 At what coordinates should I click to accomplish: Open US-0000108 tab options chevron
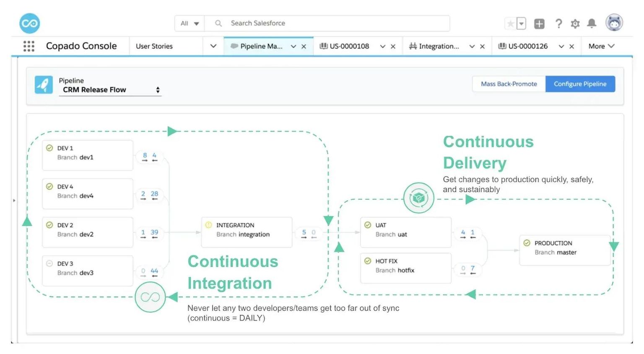click(382, 47)
